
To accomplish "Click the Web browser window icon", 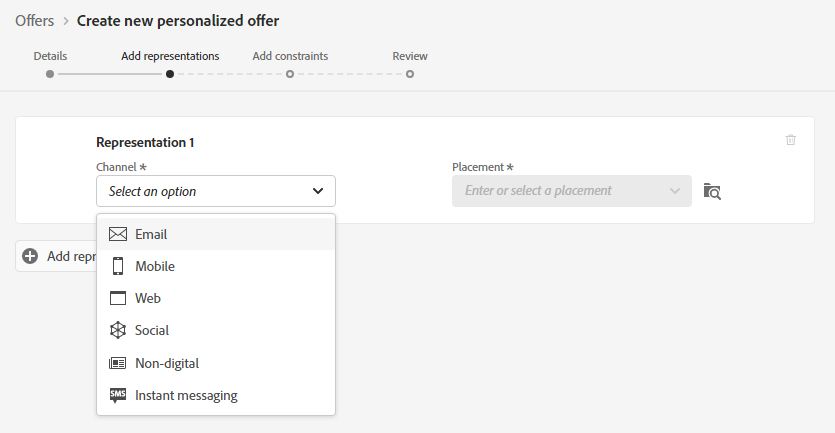I will click(118, 298).
